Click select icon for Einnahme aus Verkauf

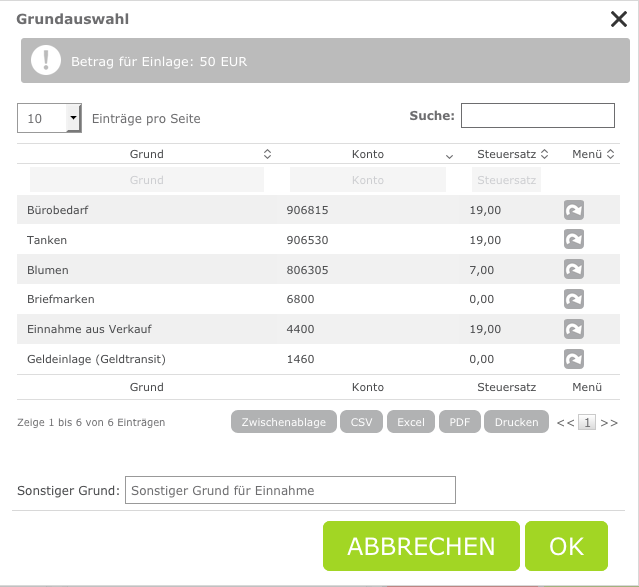coord(574,329)
